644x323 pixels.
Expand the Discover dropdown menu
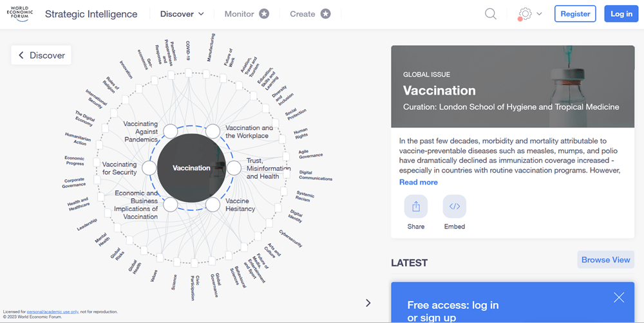point(182,14)
